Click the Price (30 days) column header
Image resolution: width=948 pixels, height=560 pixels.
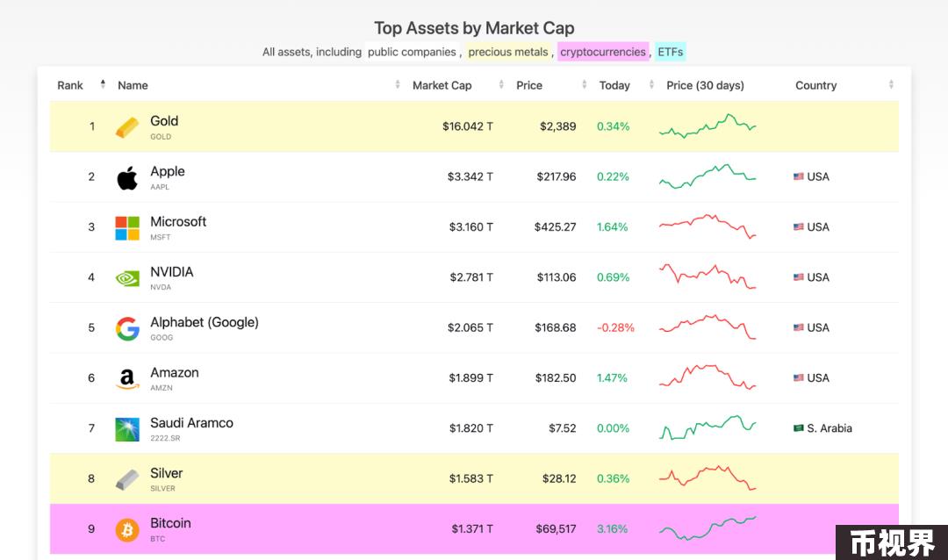pyautogui.click(x=705, y=85)
